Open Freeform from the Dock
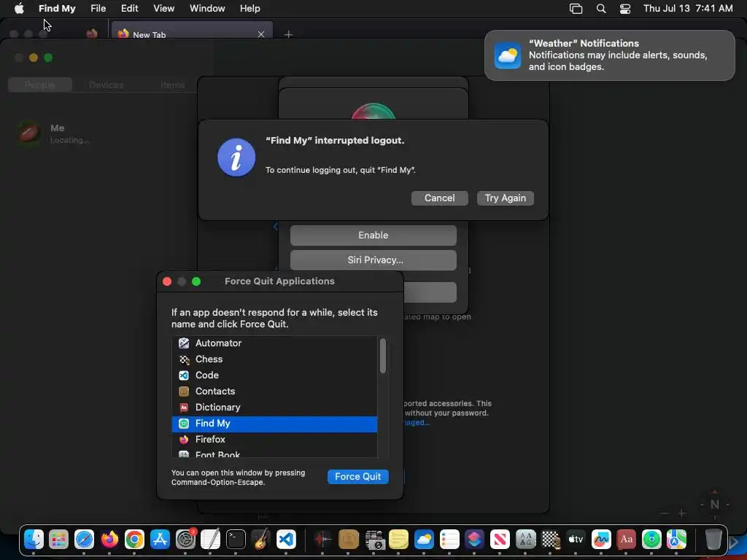This screenshot has height=560, width=747. tap(601, 540)
